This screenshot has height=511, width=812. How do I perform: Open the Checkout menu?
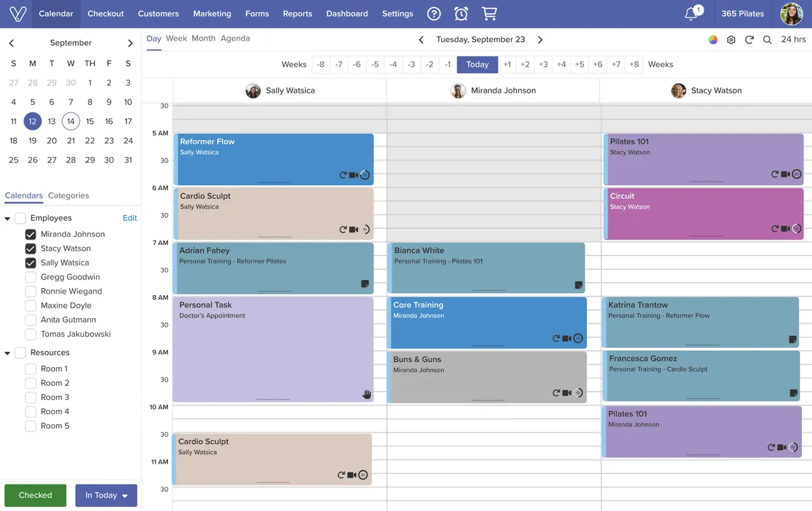tap(106, 14)
